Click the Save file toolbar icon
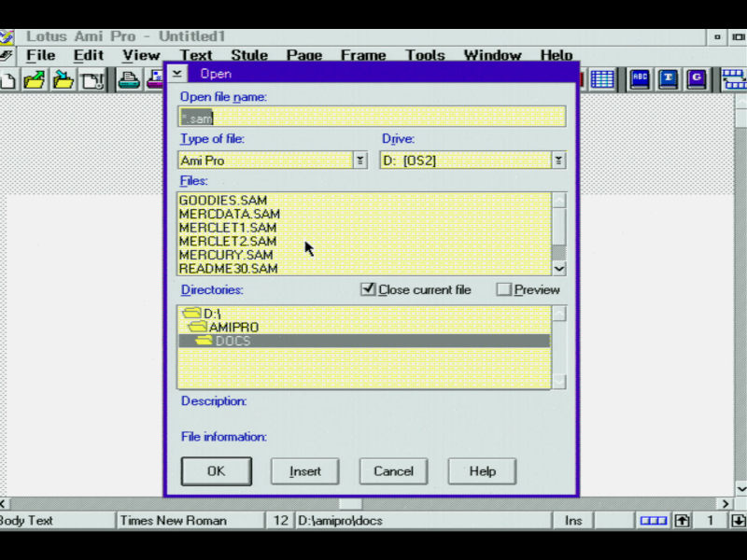This screenshot has height=560, width=747. (63, 79)
